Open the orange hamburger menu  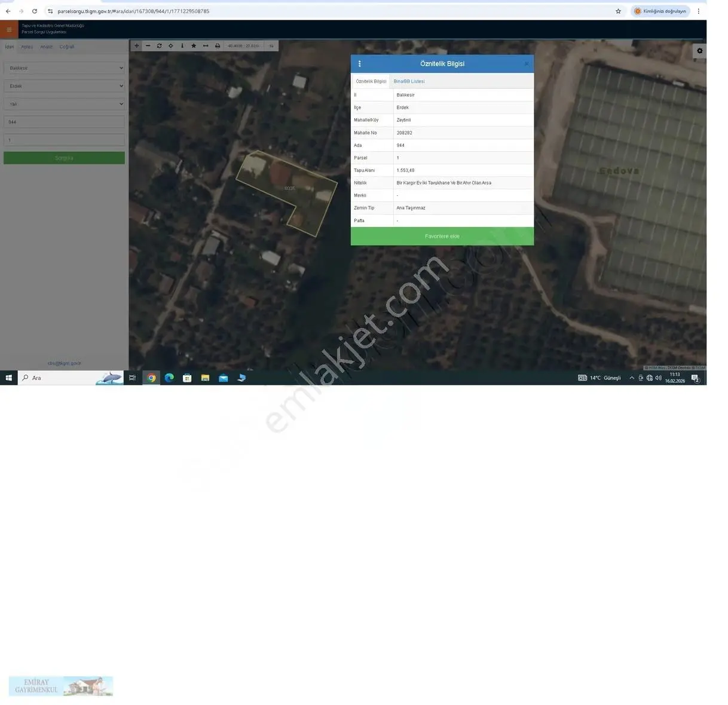(x=9, y=29)
